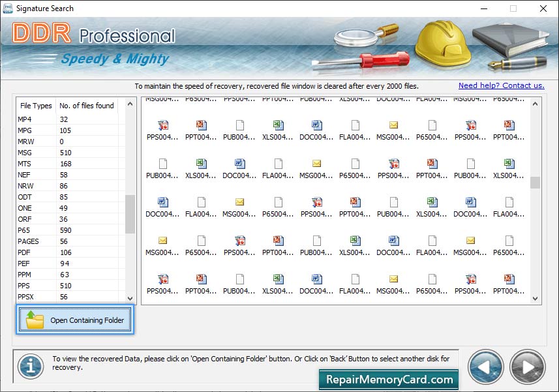Viewport: 559px width, 392px height.
Task: Click the count 63 for PPM
Action: point(65,274)
